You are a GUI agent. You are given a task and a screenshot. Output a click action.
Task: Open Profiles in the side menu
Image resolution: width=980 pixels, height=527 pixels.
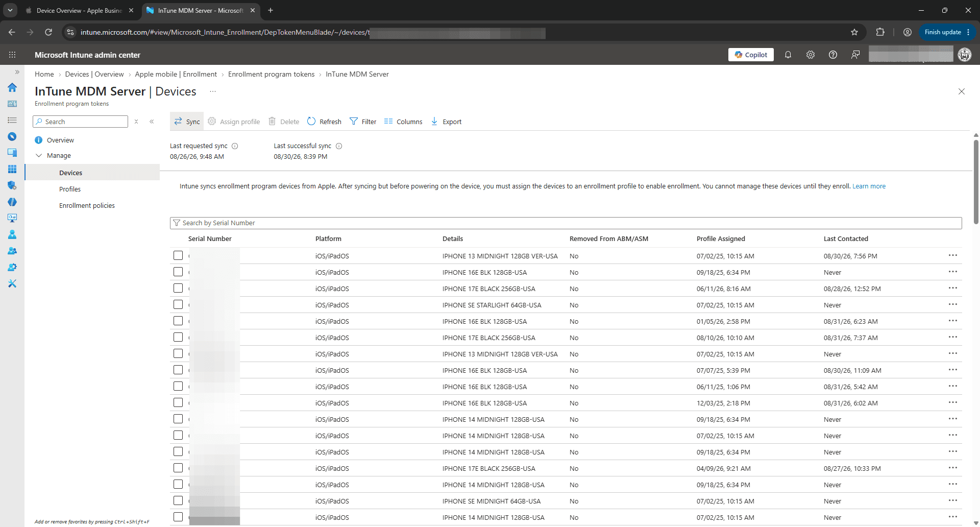pyautogui.click(x=70, y=189)
